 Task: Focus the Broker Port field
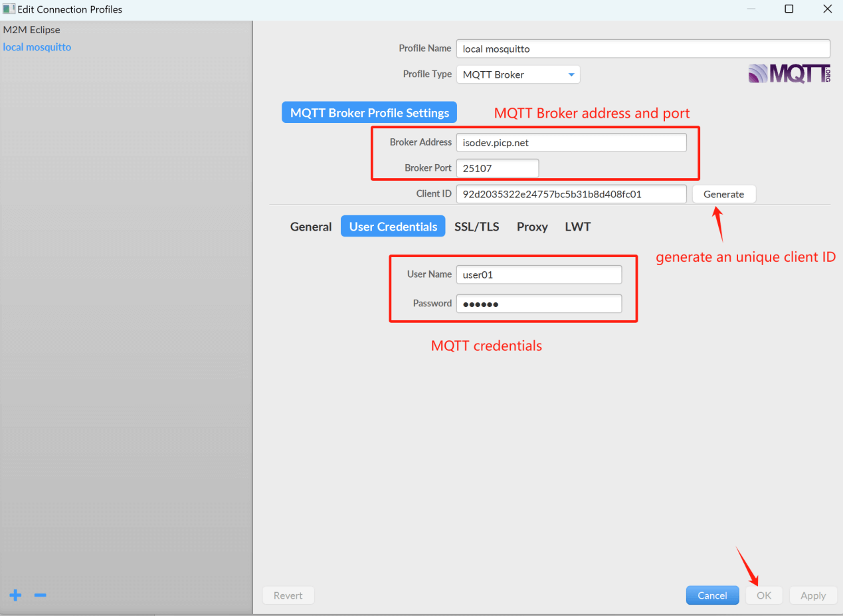pos(498,168)
